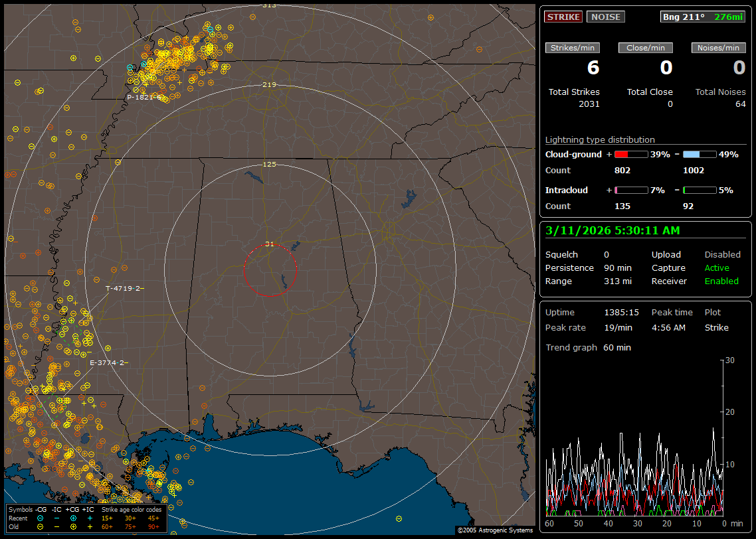The image size is (756, 539).
Task: Select the T-4719-2 storm cell label
Action: (x=125, y=289)
